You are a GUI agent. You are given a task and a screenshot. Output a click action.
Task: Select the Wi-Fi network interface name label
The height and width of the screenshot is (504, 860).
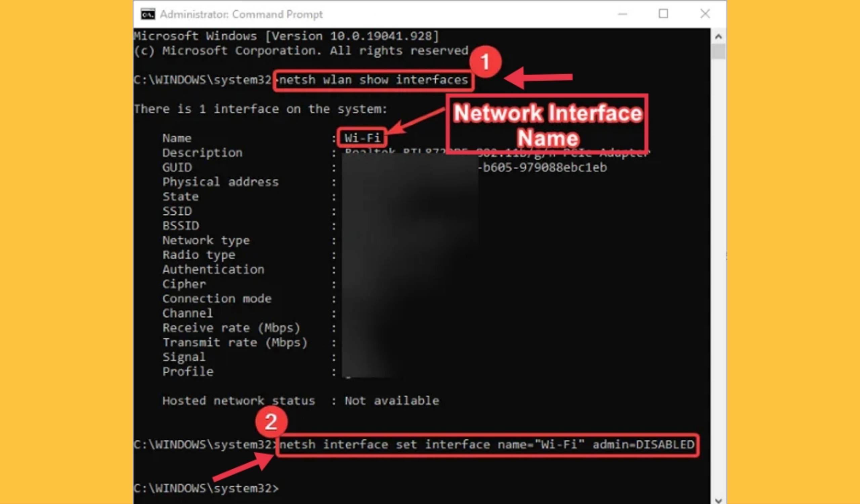click(x=361, y=137)
